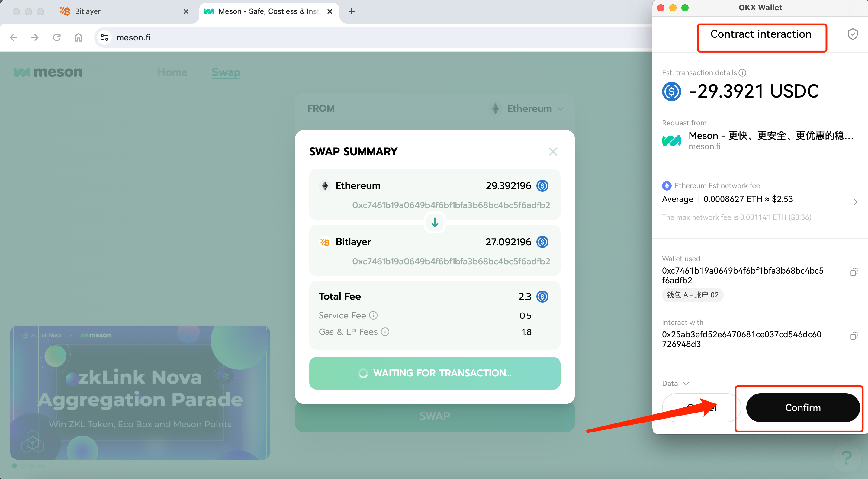Open network fee options chevron
Image resolution: width=868 pixels, height=479 pixels.
coord(855,202)
